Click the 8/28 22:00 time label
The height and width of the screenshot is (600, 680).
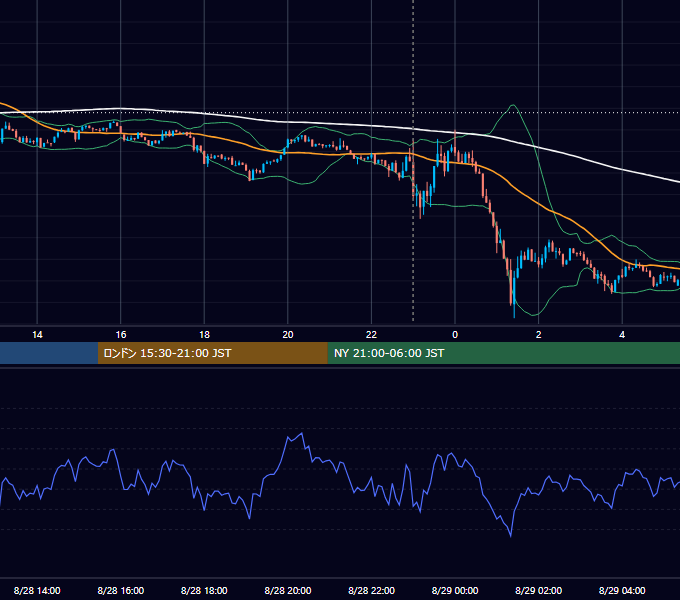point(372,590)
